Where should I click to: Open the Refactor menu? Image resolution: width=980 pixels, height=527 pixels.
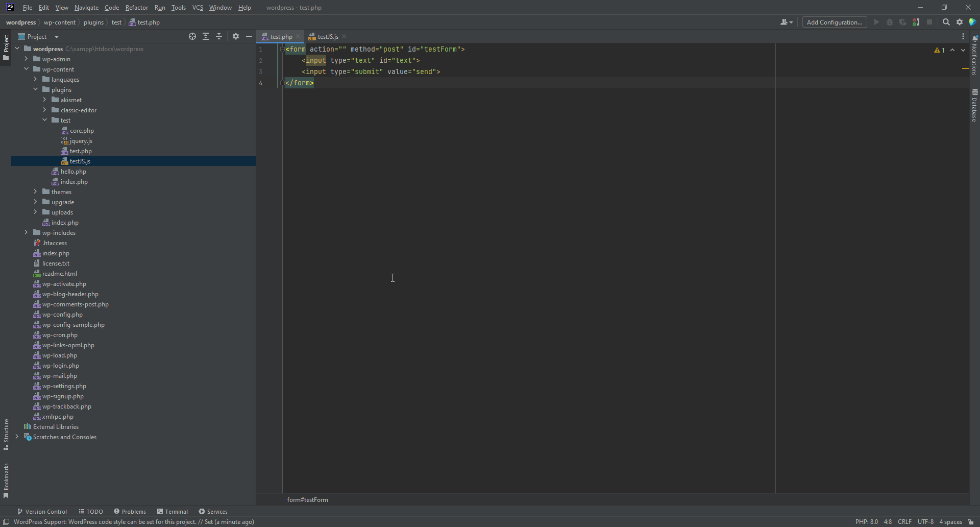[x=136, y=8]
